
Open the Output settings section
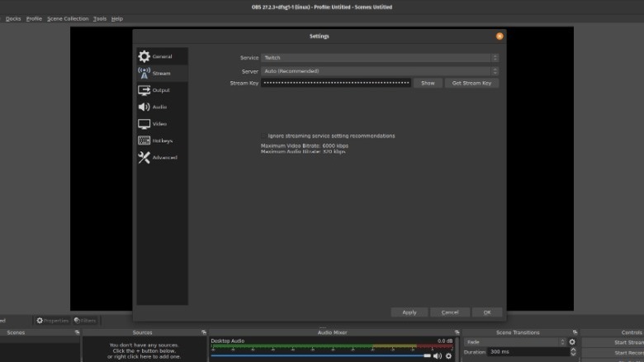pos(161,90)
